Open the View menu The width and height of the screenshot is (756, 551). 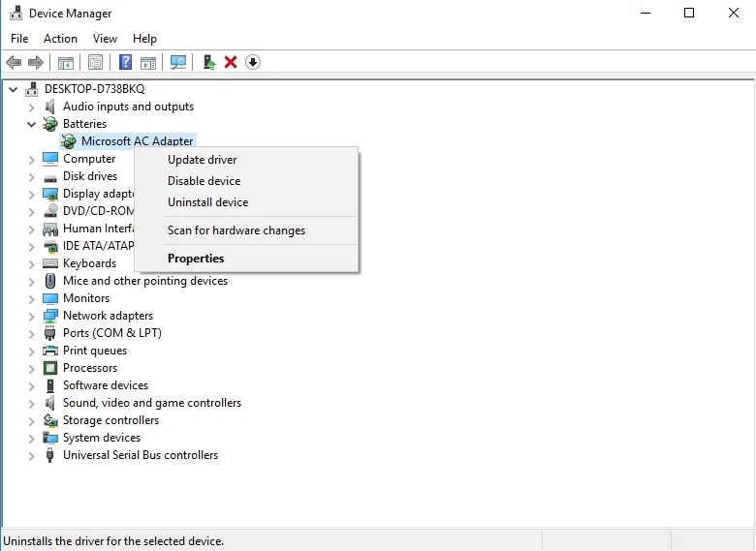coord(105,39)
